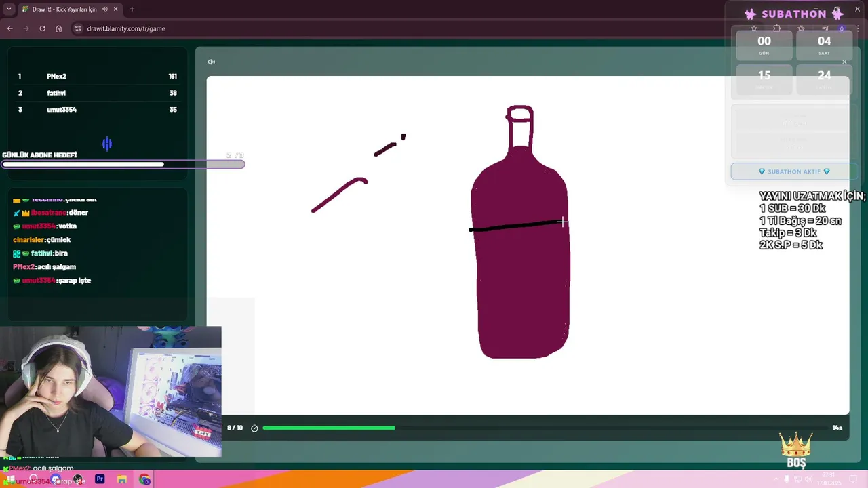Screen dimensions: 868x488
Task: Click the SUBATHON AKTİF button
Action: 793,171
